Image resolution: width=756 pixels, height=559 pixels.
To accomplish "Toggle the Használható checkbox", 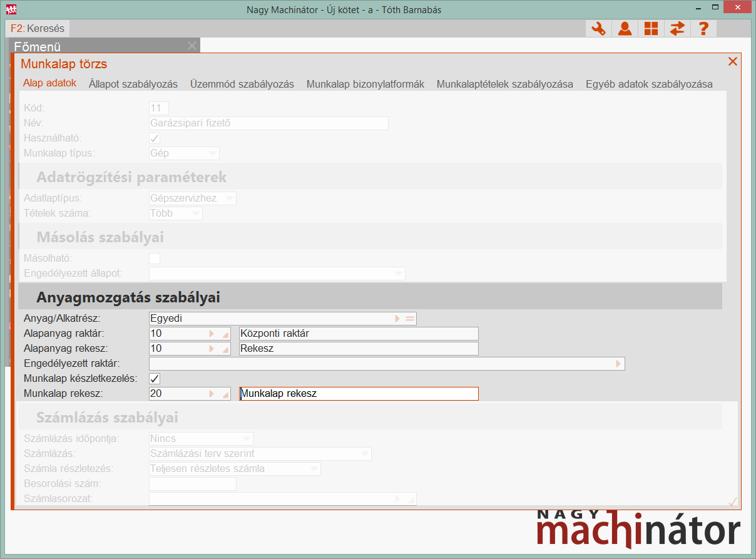I will 155,138.
